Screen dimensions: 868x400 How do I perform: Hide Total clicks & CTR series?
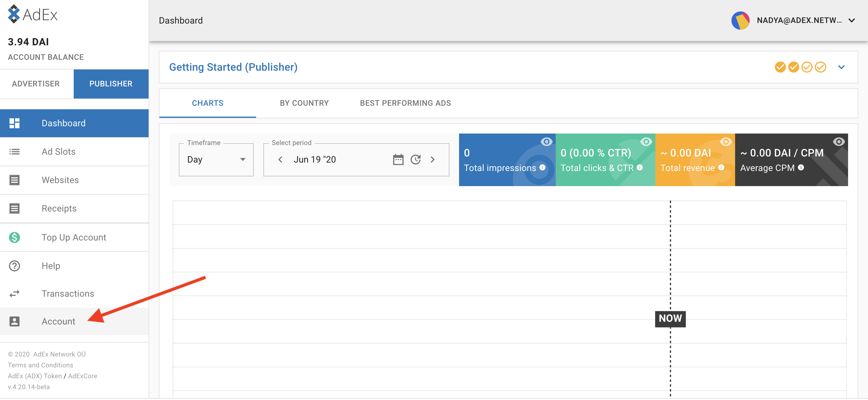646,141
